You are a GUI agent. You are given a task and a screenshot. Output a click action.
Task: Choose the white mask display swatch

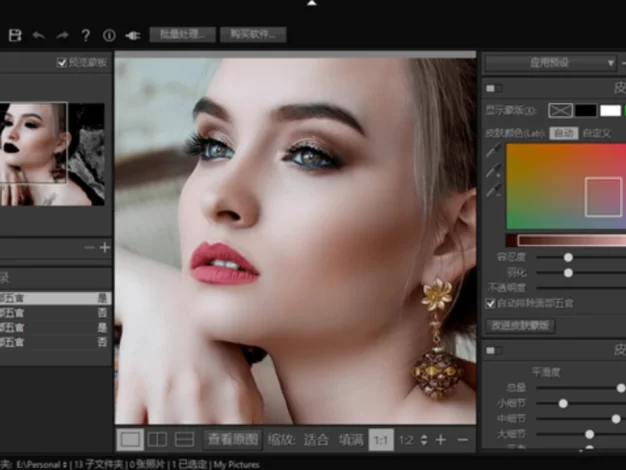[610, 111]
